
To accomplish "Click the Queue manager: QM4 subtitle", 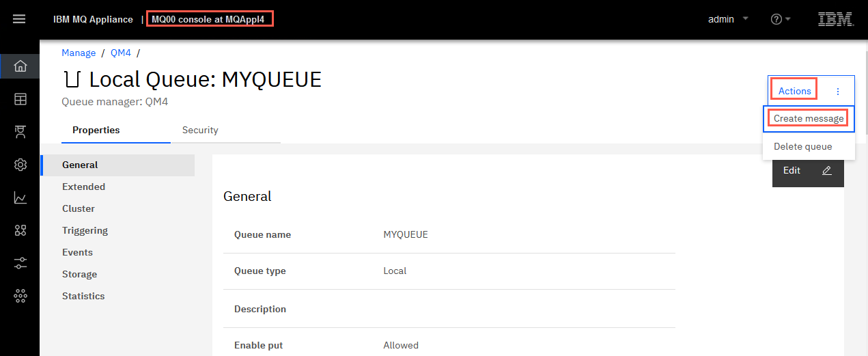I will click(x=115, y=102).
